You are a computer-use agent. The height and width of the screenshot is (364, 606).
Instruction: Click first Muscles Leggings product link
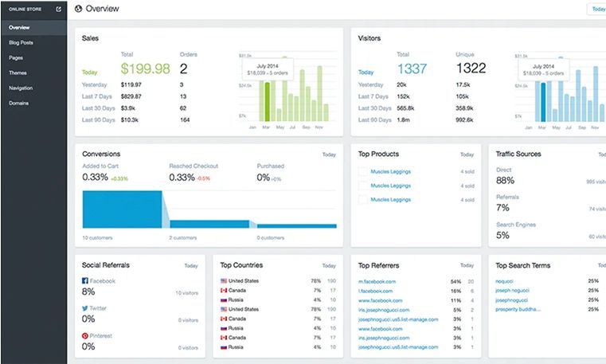(391, 171)
